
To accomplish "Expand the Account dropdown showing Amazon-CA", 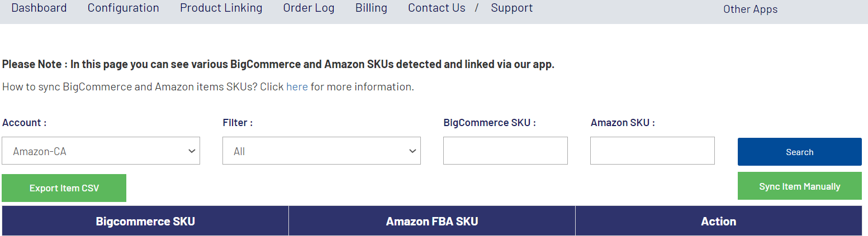I will (101, 151).
